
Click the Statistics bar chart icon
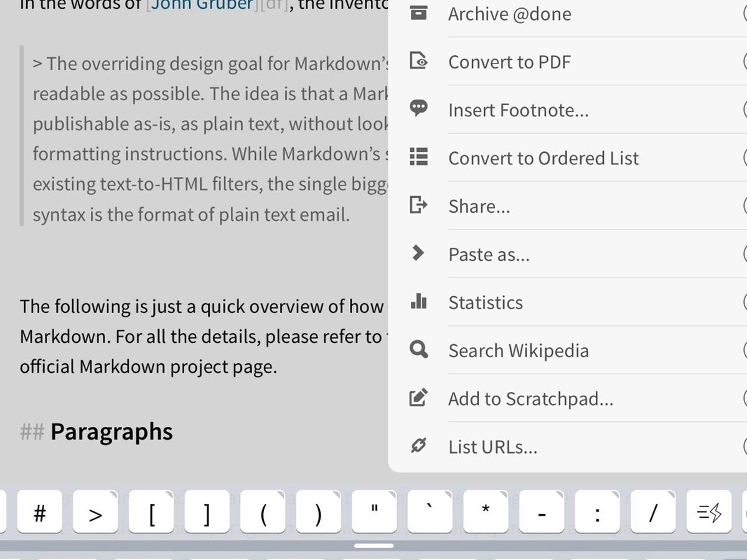click(418, 302)
